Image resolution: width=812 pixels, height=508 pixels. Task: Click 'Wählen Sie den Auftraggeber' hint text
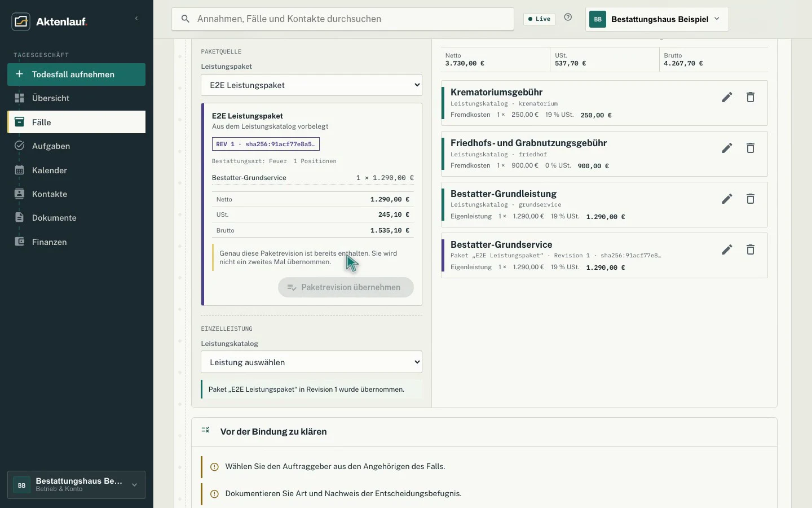(x=335, y=467)
